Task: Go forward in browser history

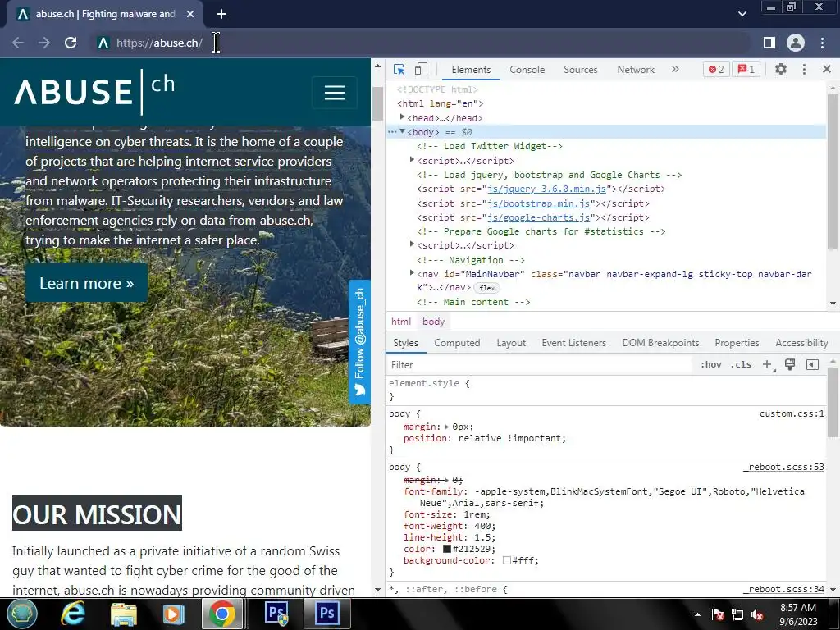Action: coord(44,43)
